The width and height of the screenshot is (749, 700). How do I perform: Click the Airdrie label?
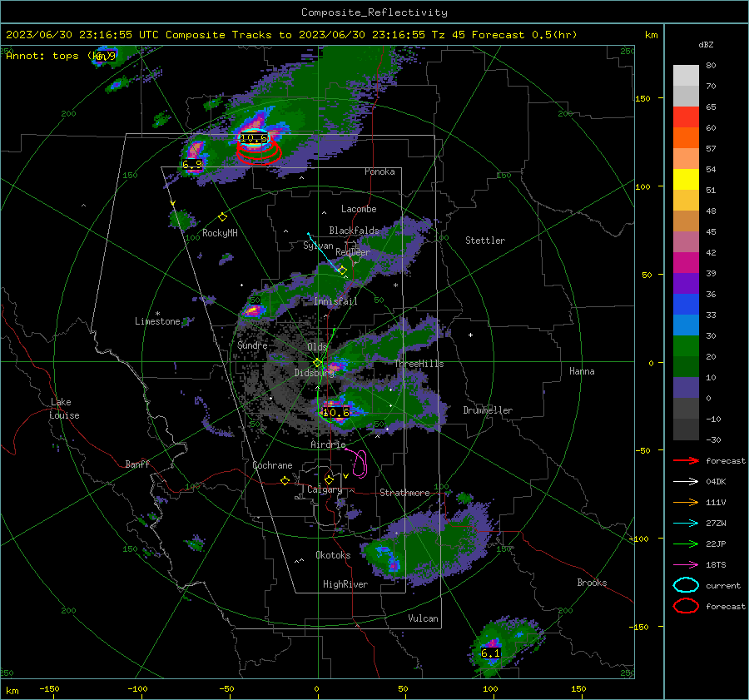(x=328, y=444)
